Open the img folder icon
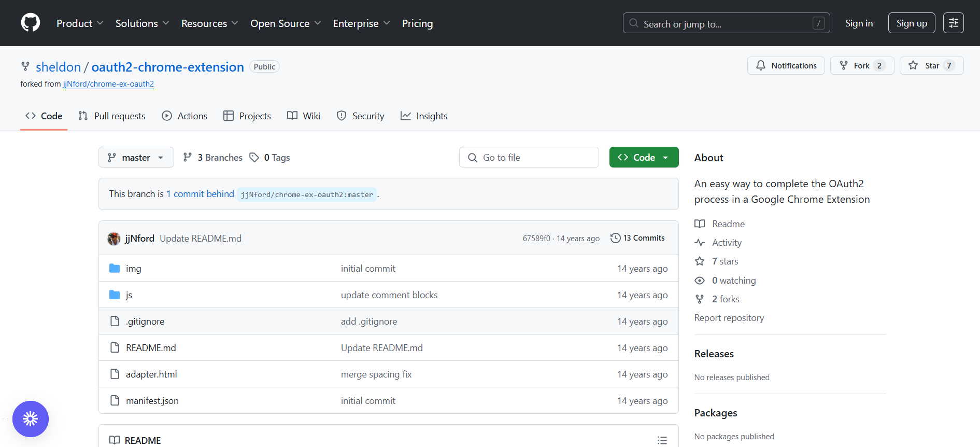This screenshot has width=980, height=447. pyautogui.click(x=115, y=268)
